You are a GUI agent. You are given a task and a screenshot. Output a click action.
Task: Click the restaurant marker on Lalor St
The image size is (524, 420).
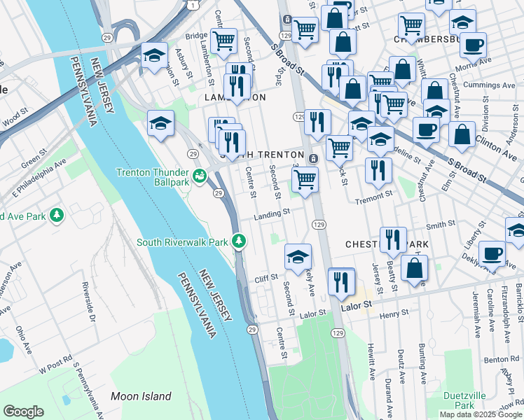[x=341, y=283]
